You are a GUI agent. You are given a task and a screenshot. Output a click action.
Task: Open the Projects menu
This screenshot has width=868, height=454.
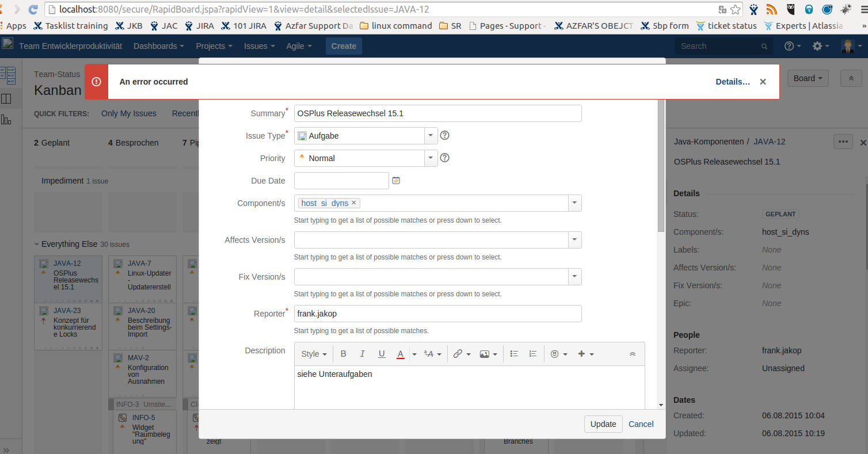[214, 46]
